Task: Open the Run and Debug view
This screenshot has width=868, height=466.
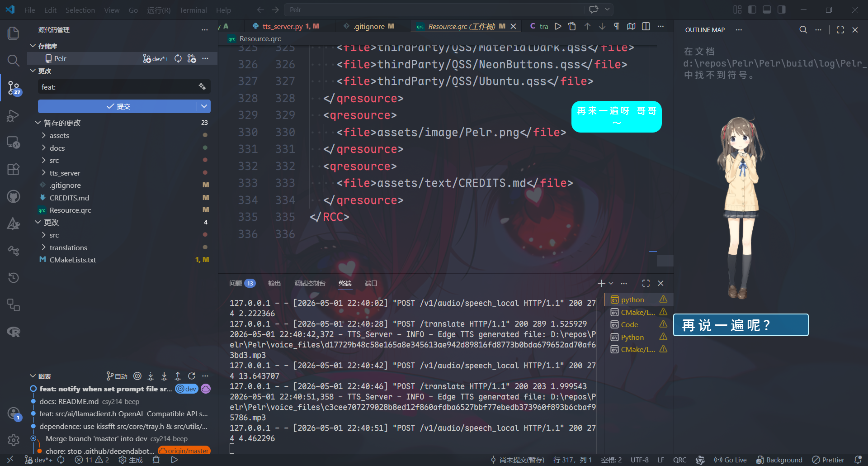Action: 14,116
